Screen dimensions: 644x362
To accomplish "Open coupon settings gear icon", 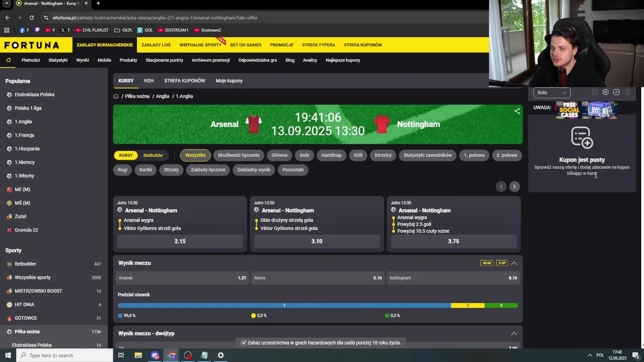I will pos(605,93).
